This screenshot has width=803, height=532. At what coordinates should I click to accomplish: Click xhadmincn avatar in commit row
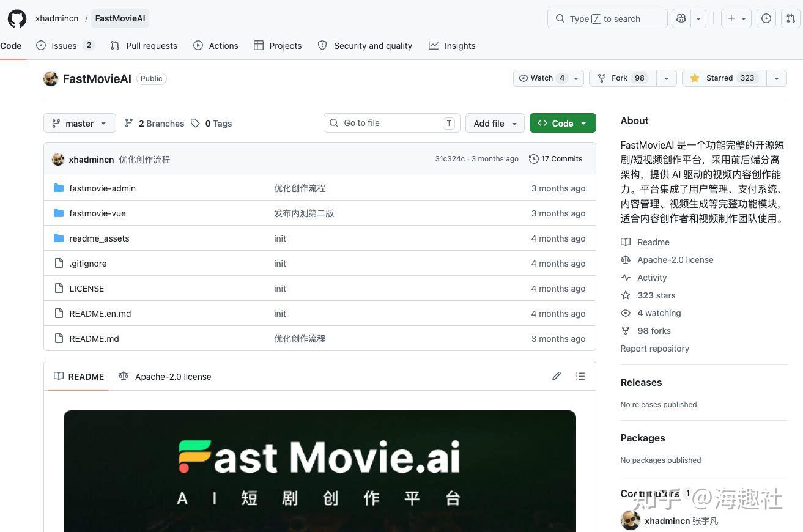(58, 159)
